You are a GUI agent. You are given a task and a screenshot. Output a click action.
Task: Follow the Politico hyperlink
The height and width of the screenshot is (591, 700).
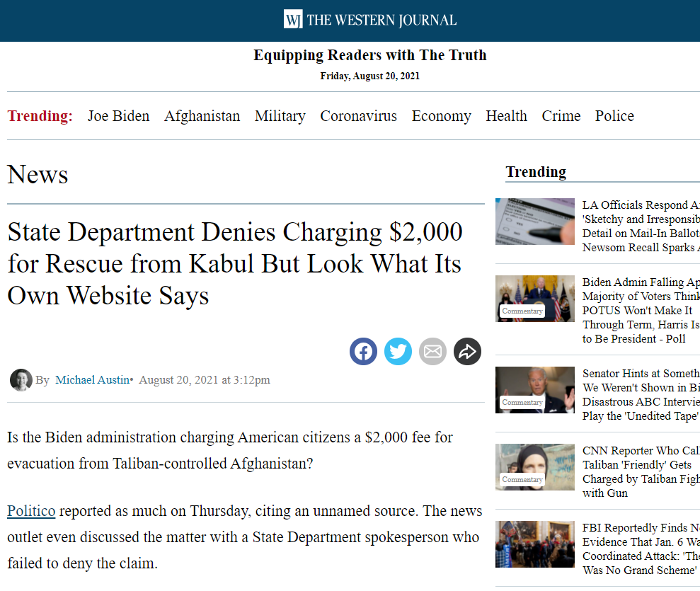[x=31, y=510]
